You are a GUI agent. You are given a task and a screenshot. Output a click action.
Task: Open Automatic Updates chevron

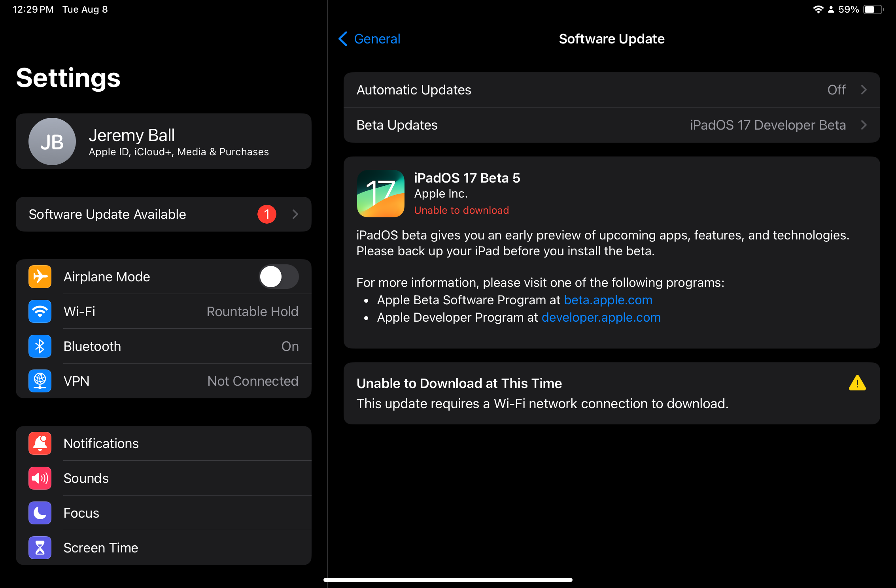tap(864, 90)
